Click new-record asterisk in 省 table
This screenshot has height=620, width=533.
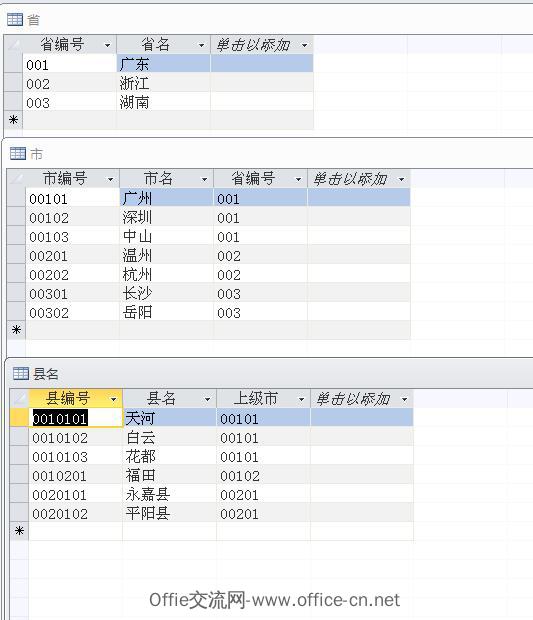(x=13, y=120)
